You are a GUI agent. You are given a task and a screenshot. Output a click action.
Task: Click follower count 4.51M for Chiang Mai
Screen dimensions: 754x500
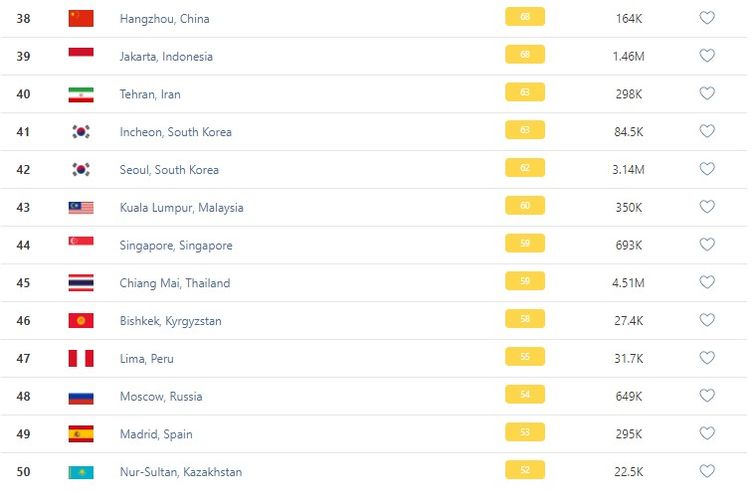[x=628, y=283]
